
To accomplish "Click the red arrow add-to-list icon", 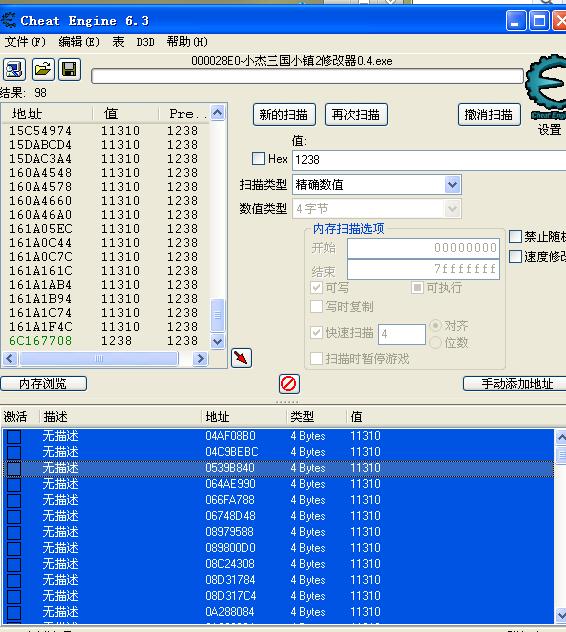I will [241, 358].
